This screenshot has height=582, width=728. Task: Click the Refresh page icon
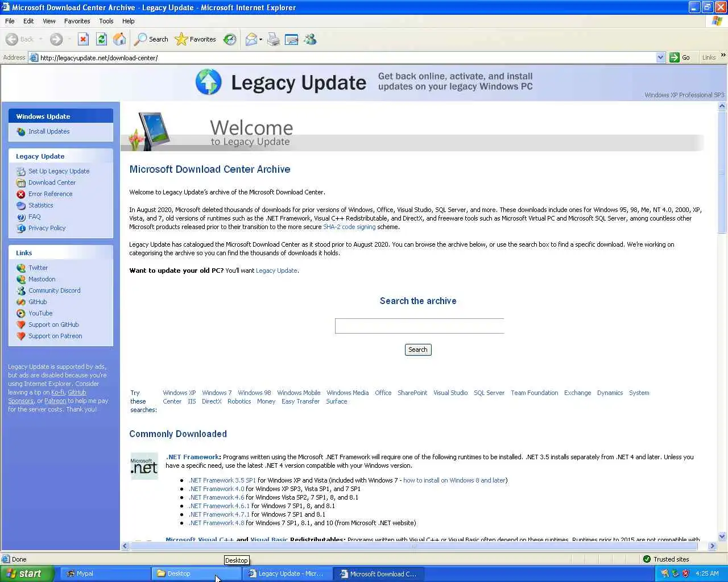tap(101, 39)
